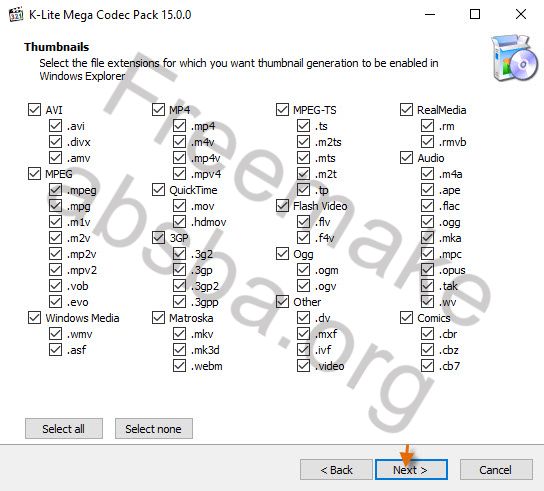This screenshot has width=544, height=491.
Task: Toggle the Other group checkbox
Action: (282, 302)
